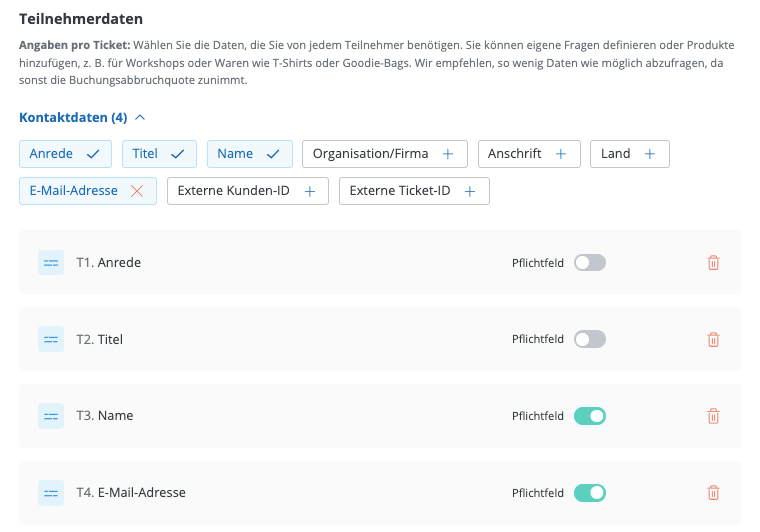This screenshot has height=532, width=760.
Task: Remove the E-Mail-Adresse chip
Action: (x=137, y=191)
